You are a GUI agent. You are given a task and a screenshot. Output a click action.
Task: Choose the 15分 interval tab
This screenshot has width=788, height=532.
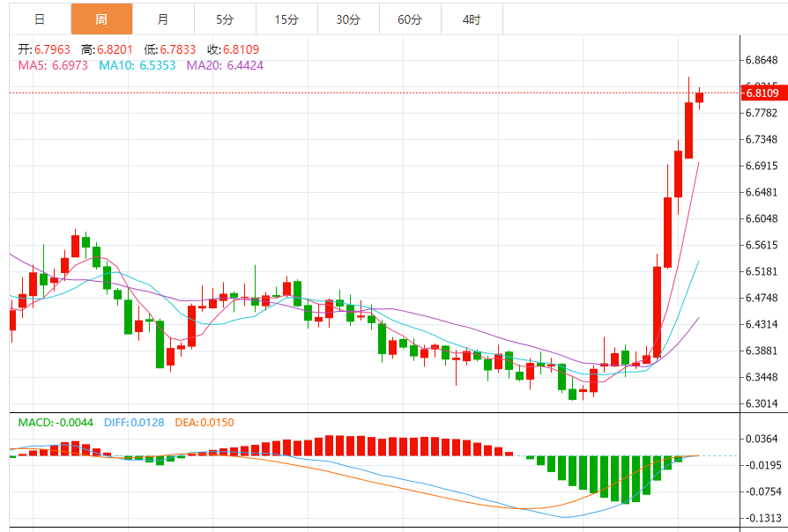coord(286,18)
